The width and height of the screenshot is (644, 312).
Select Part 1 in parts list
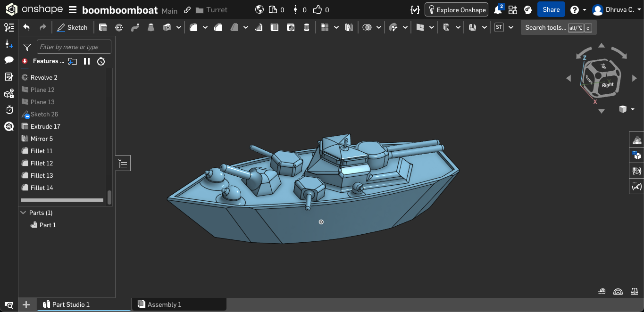(48, 225)
